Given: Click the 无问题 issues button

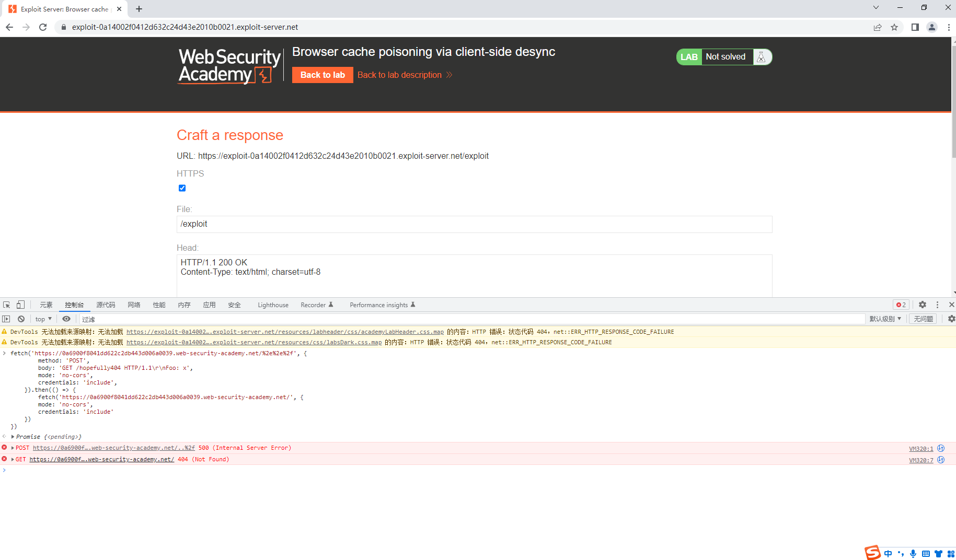Looking at the screenshot, I should pyautogui.click(x=924, y=319).
